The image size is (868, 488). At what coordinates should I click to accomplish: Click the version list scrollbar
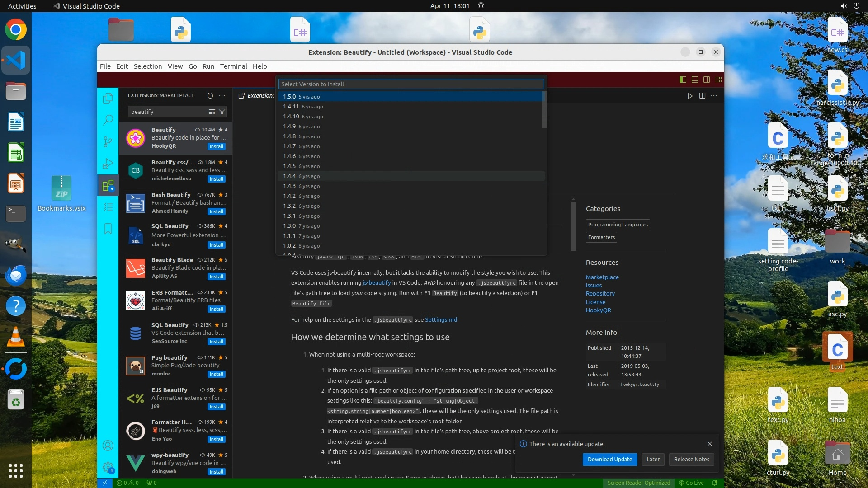544,111
